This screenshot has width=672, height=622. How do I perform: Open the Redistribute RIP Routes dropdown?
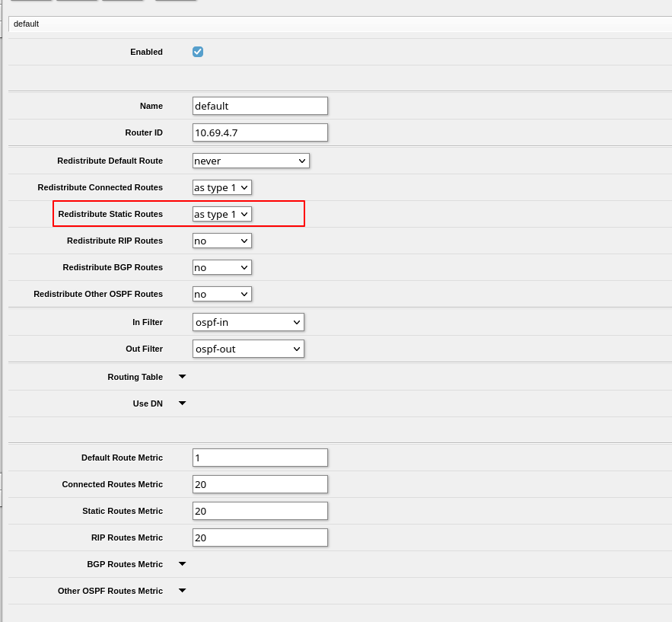pyautogui.click(x=222, y=241)
